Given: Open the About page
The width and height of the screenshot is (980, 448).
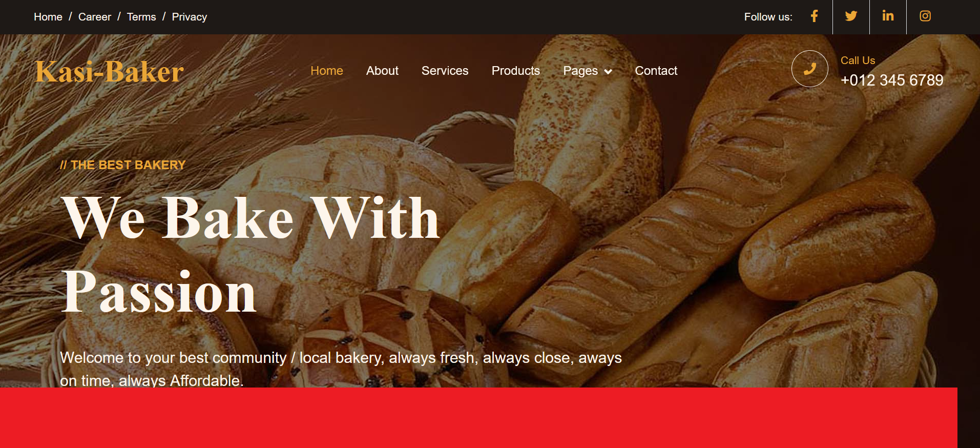Looking at the screenshot, I should 382,71.
